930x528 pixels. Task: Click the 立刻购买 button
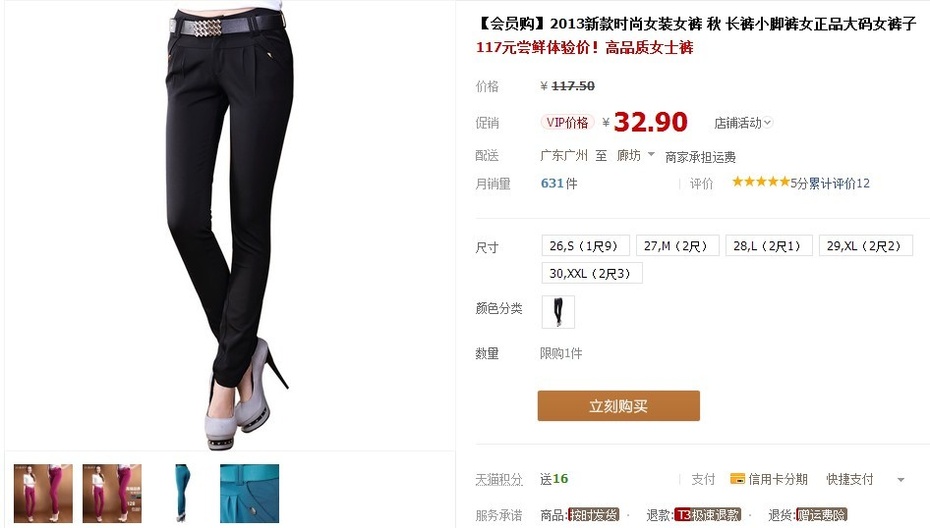coord(619,406)
